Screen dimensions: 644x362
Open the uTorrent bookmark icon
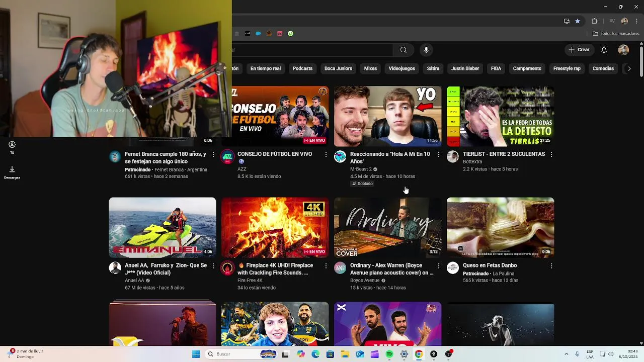pos(290,34)
